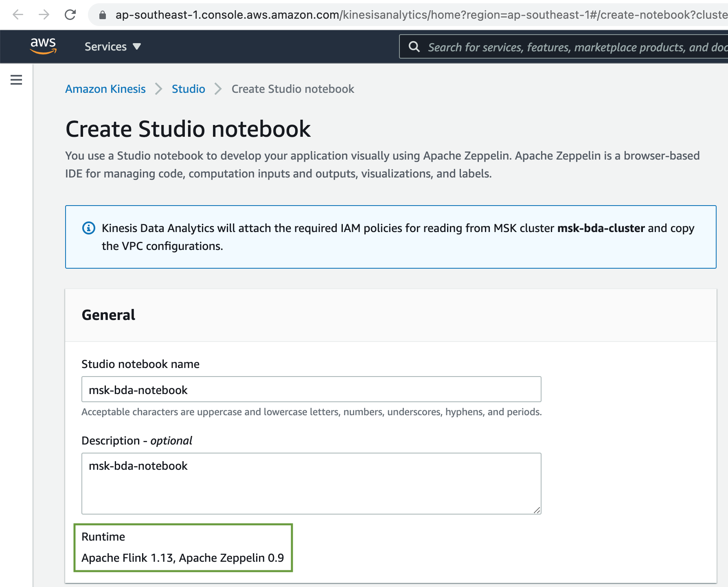728x587 pixels.
Task: Select the 'Create Studio notebook' breadcrumb text
Action: point(293,89)
